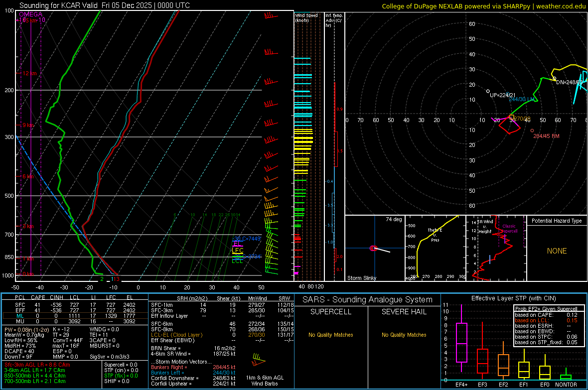Click 'No Quality Matches' under SEVERE HAIL
This screenshot has height=390, width=588.
[x=404, y=335]
